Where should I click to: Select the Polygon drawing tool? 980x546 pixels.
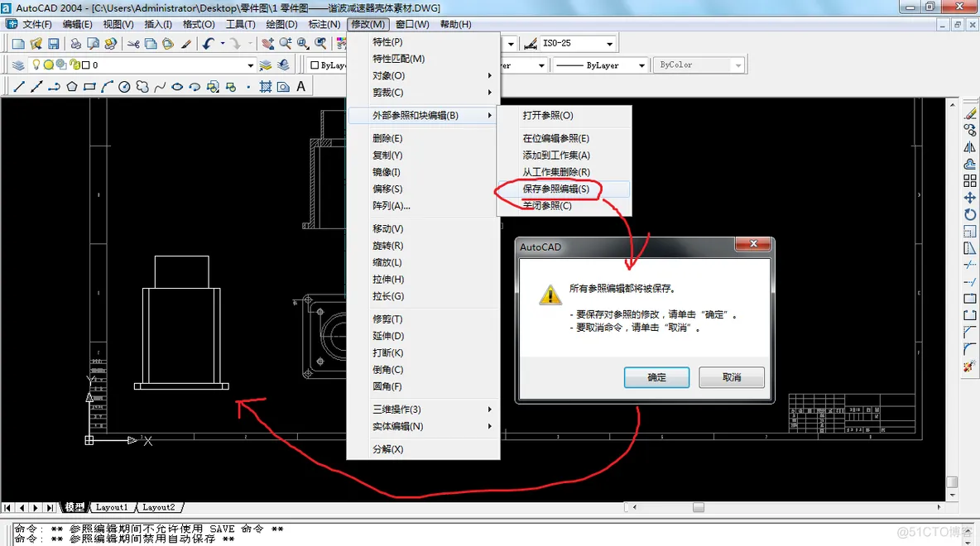pyautogui.click(x=72, y=87)
